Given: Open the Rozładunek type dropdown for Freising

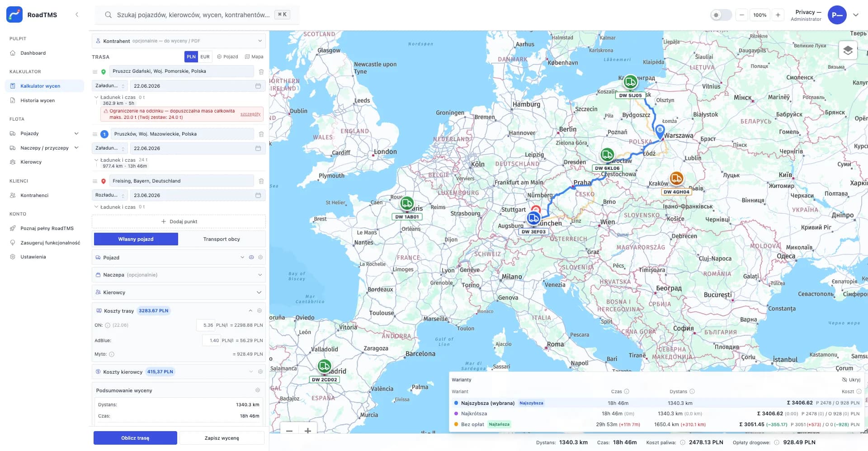Looking at the screenshot, I should 110,195.
